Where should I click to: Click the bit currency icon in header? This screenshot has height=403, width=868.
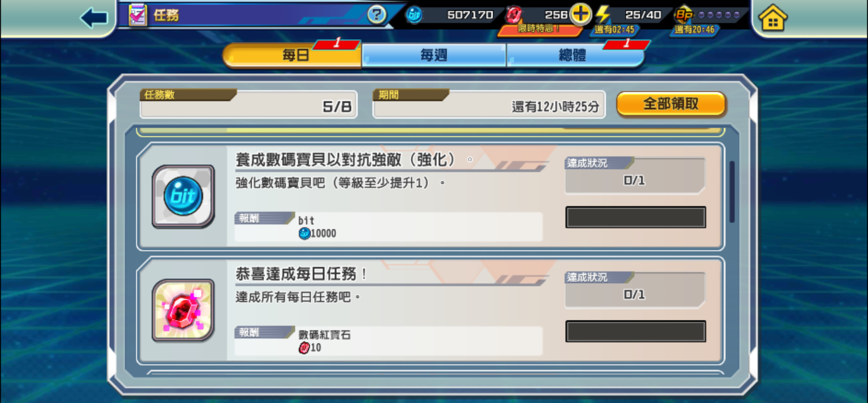tap(414, 15)
